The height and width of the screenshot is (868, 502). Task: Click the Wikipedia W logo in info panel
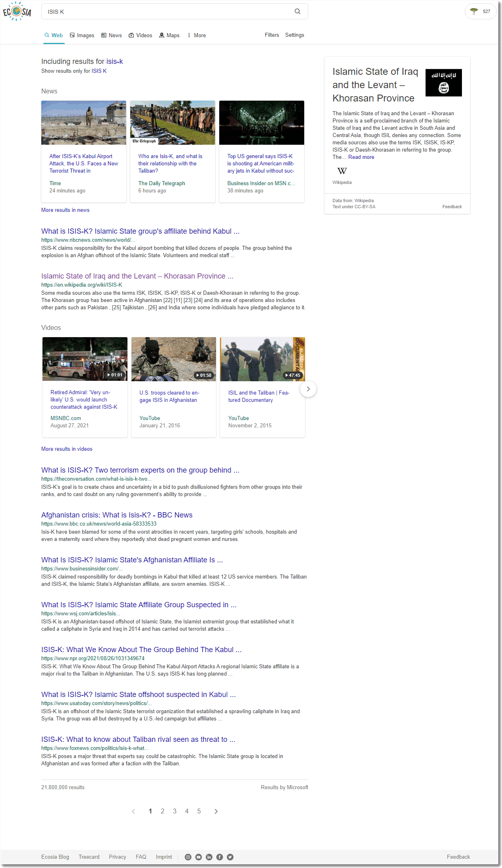pyautogui.click(x=342, y=171)
